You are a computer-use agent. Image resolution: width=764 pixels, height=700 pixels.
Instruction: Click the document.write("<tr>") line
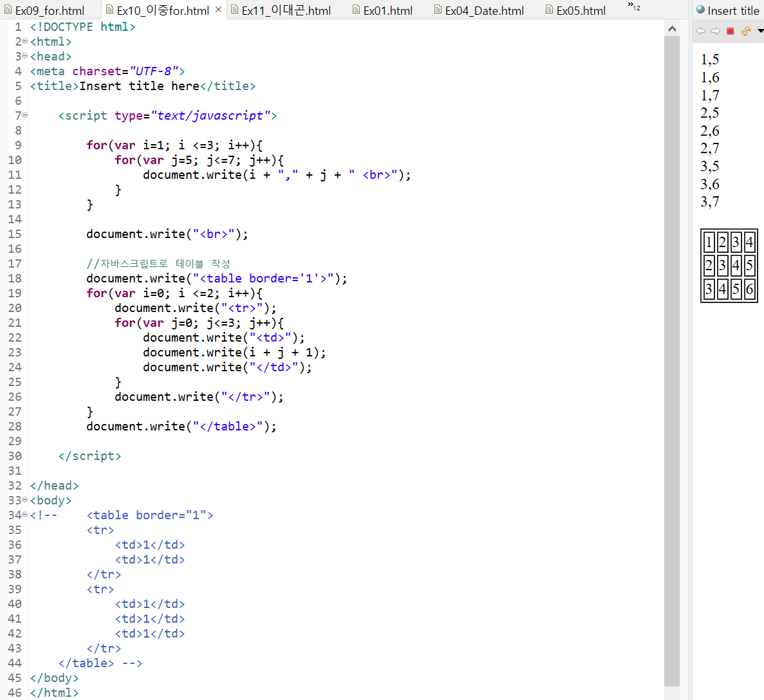196,308
